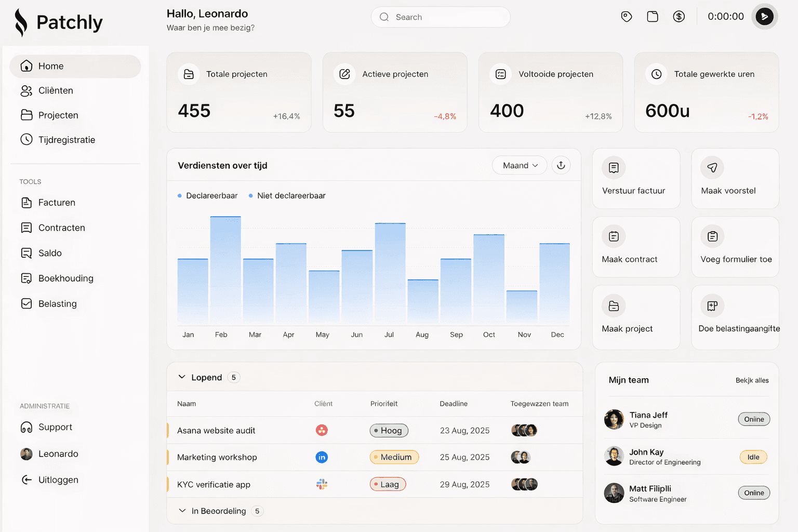Click Uitloggen at the bottom left
The image size is (798, 532).
pyautogui.click(x=58, y=480)
